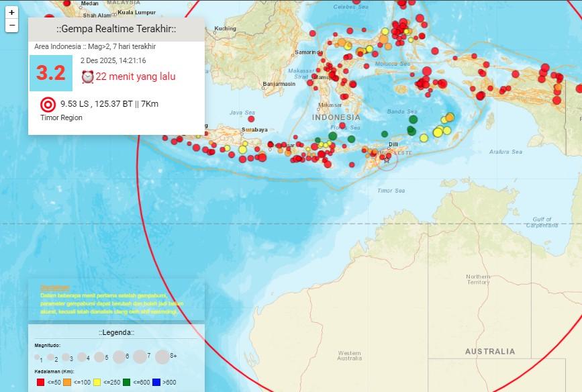Expand the Legenda panel header
This screenshot has width=582, height=392.
point(116,332)
